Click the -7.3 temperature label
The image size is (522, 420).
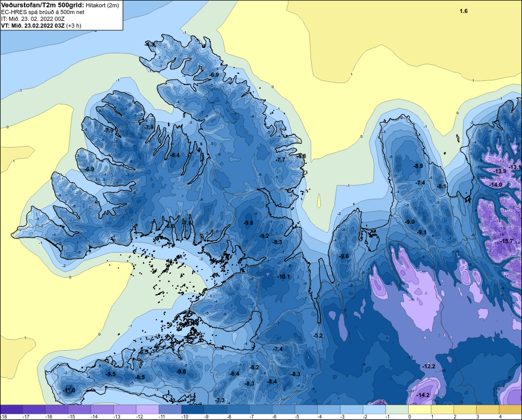(220, 400)
